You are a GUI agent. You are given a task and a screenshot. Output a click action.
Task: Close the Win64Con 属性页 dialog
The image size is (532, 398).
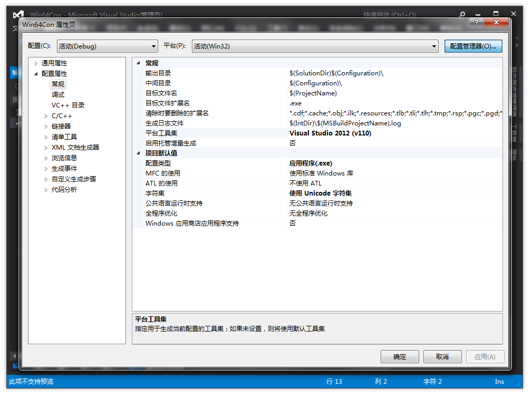(496, 22)
